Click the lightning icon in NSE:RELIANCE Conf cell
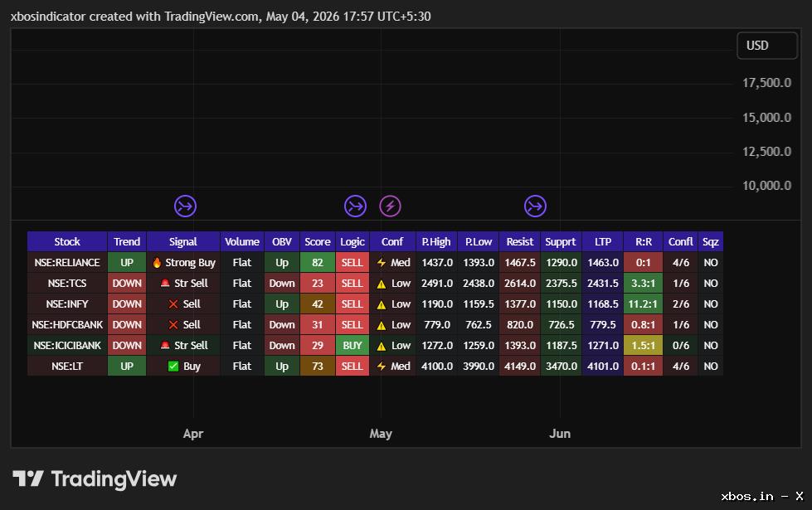Image resolution: width=812 pixels, height=510 pixels. (x=382, y=263)
